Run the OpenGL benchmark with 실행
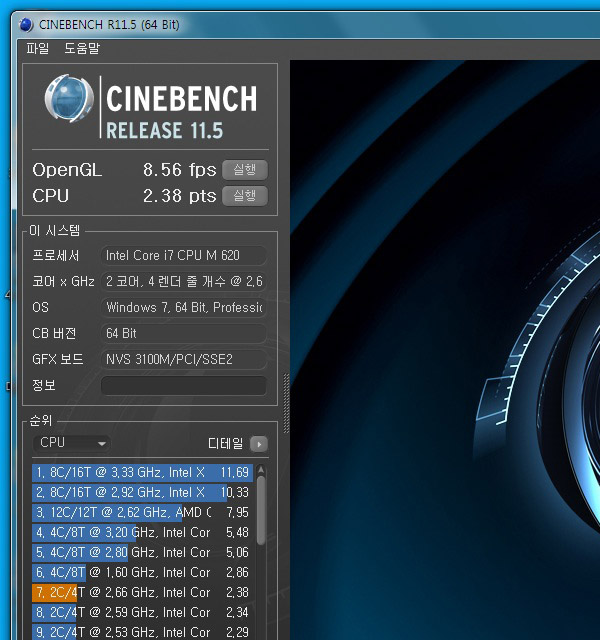Viewport: 600px width, 640px height. coord(245,169)
